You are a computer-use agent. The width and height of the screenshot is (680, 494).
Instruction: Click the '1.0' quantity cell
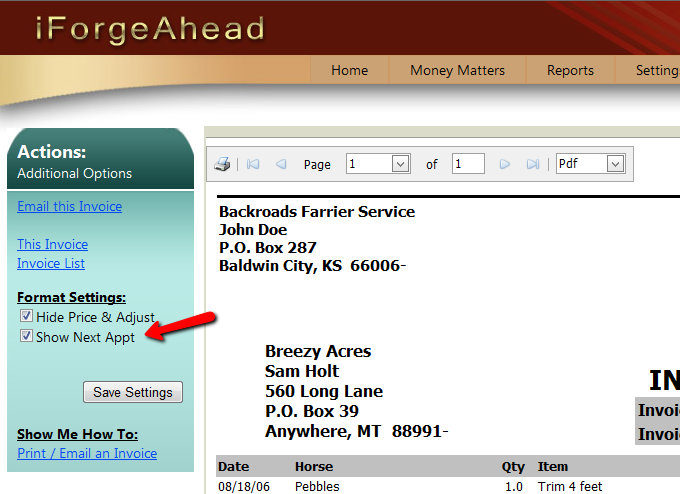pyautogui.click(x=513, y=487)
